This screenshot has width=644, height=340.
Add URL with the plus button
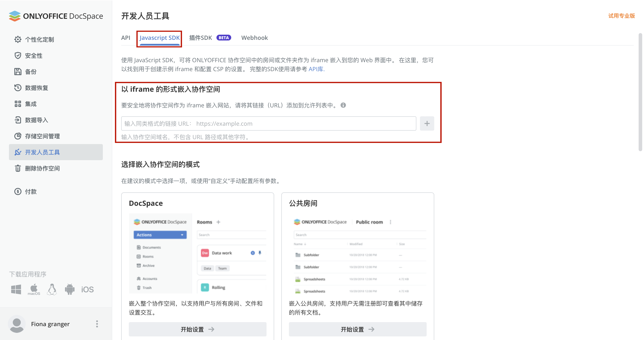coord(427,123)
